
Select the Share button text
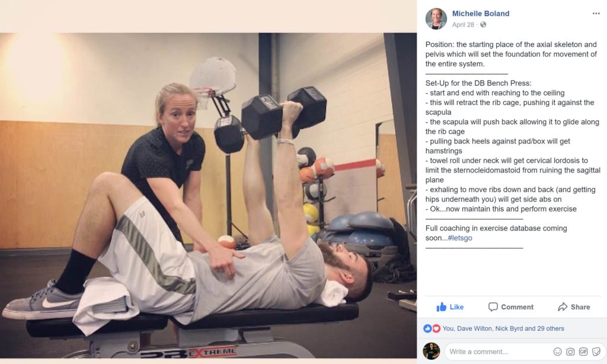[x=580, y=307]
